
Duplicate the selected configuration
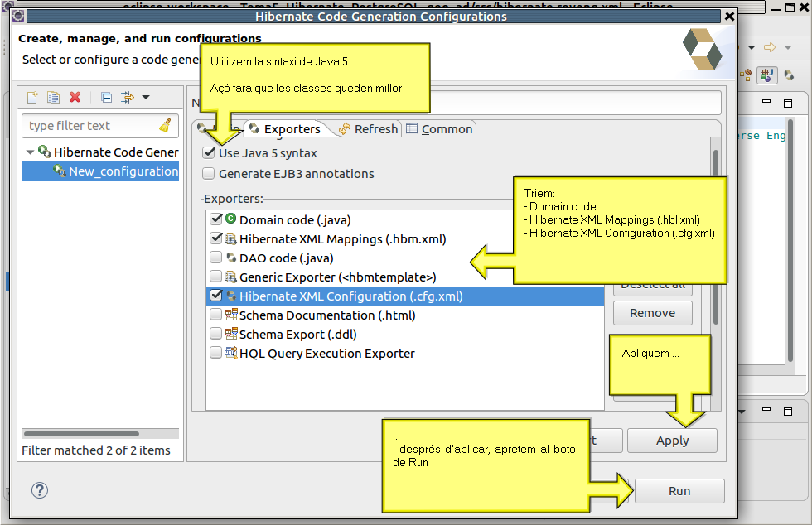53,98
